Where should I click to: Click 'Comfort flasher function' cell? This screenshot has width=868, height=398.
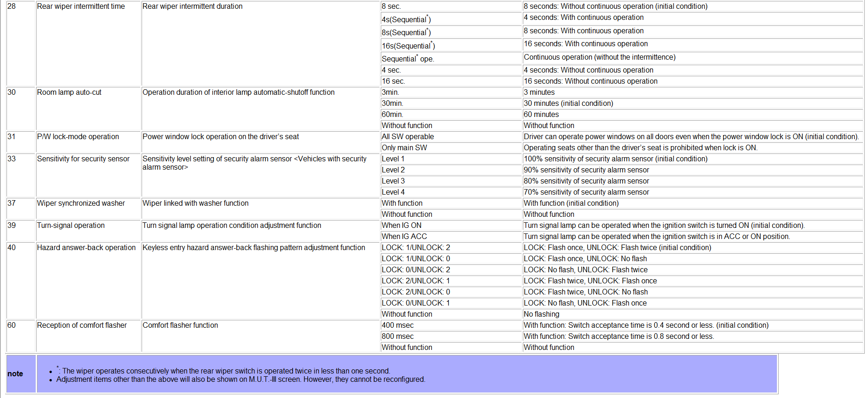tap(261, 337)
